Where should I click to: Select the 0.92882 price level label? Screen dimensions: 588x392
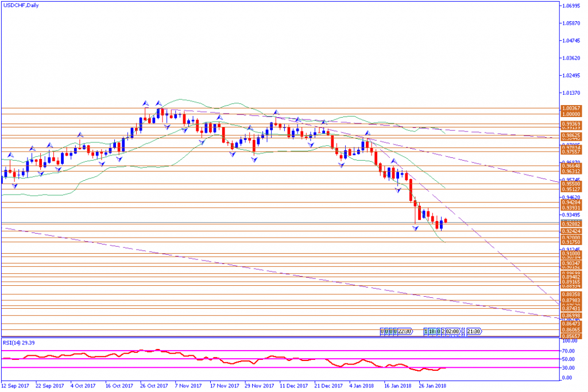coord(571,224)
